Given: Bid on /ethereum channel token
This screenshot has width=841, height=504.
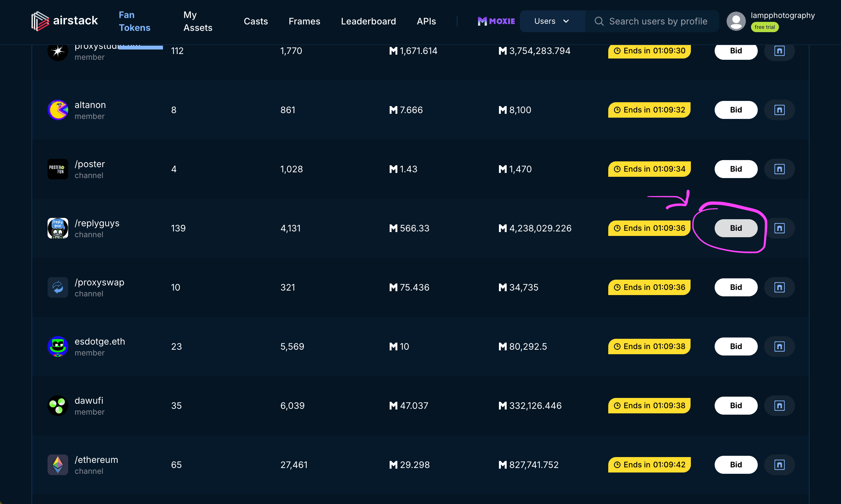Looking at the screenshot, I should click(x=736, y=464).
